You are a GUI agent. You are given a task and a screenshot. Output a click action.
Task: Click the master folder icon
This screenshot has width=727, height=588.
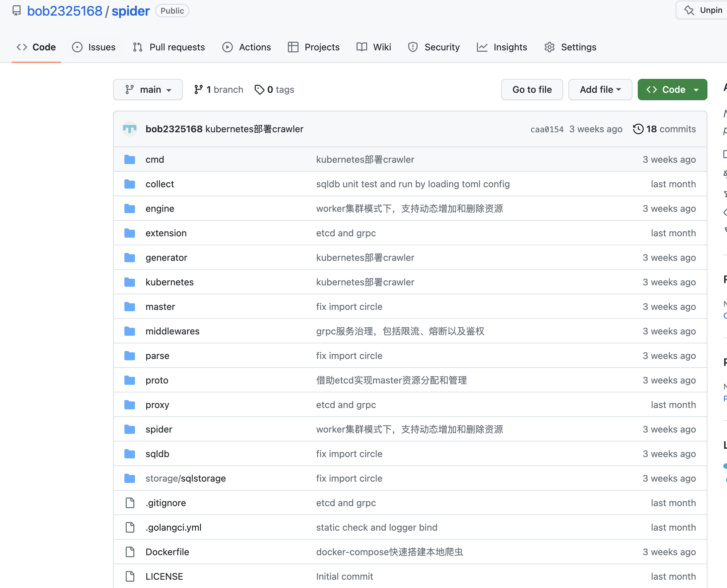[129, 307]
